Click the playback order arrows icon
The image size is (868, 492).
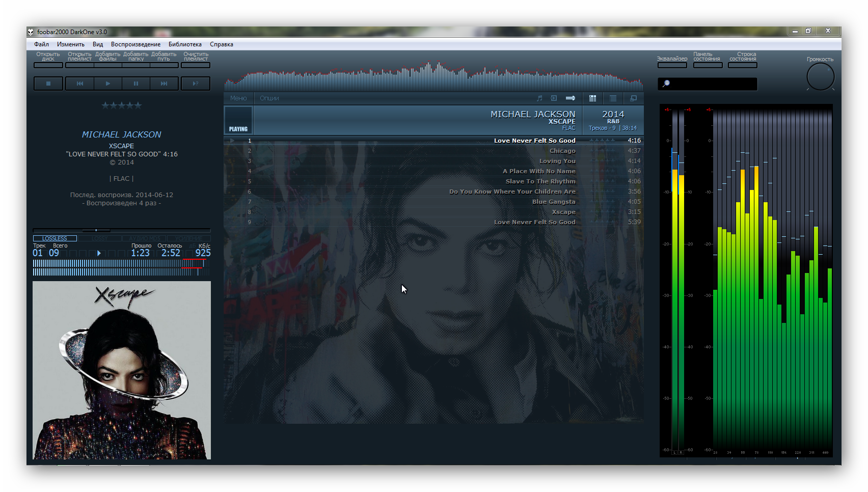pyautogui.click(x=571, y=98)
